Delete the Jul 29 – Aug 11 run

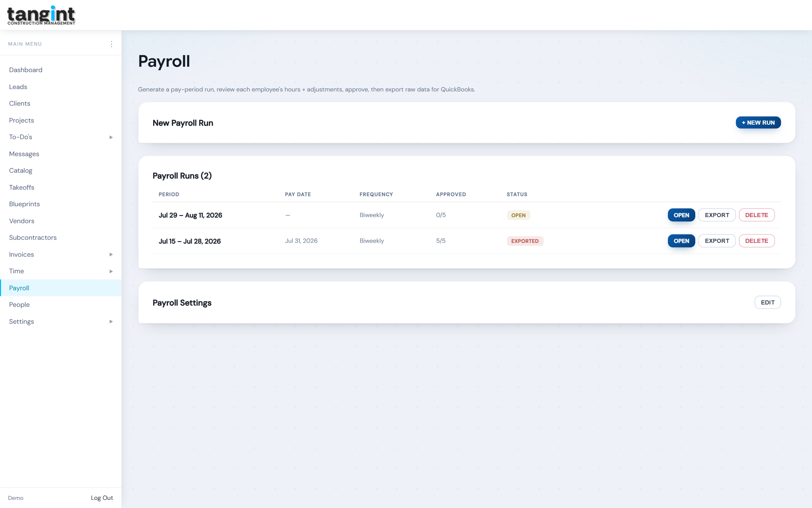[757, 215]
